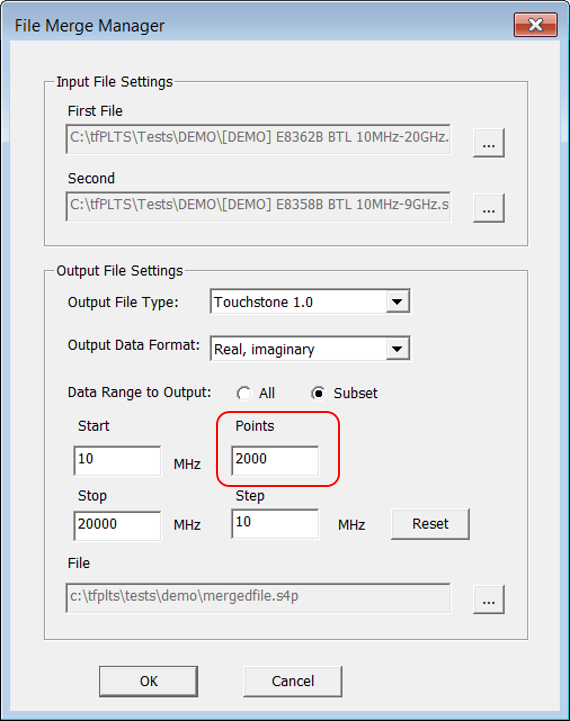Image resolution: width=570 pixels, height=721 pixels.
Task: Click the Second file path field
Action: (x=258, y=206)
